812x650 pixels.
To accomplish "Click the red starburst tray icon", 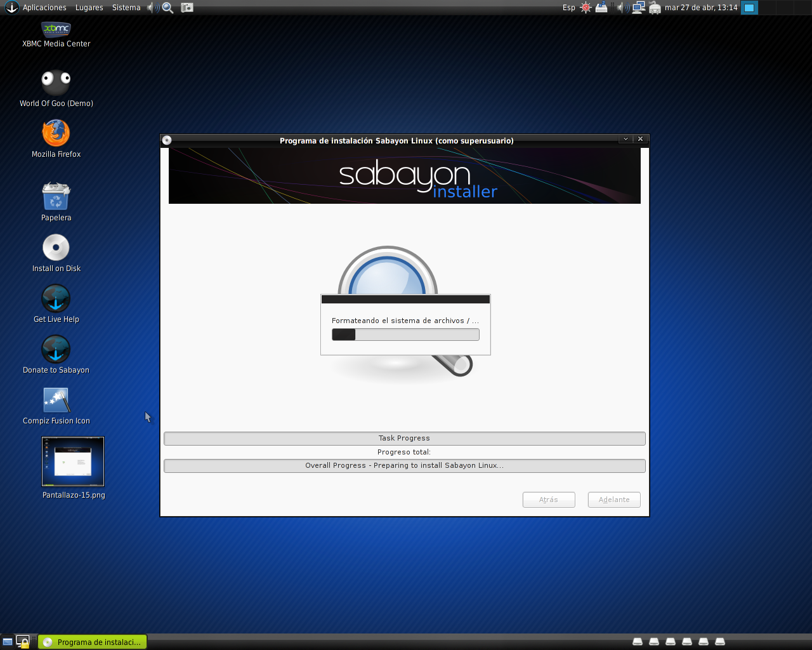I will pyautogui.click(x=586, y=8).
